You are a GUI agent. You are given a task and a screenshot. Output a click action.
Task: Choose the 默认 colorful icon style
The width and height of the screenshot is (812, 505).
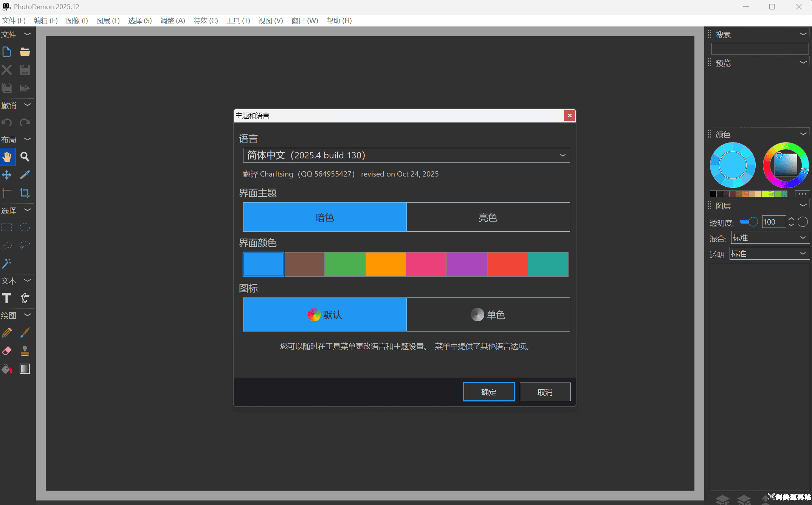[325, 314]
